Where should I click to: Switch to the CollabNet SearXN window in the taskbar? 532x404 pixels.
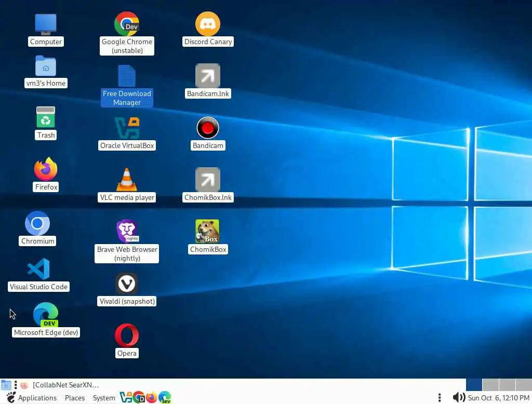coord(60,385)
